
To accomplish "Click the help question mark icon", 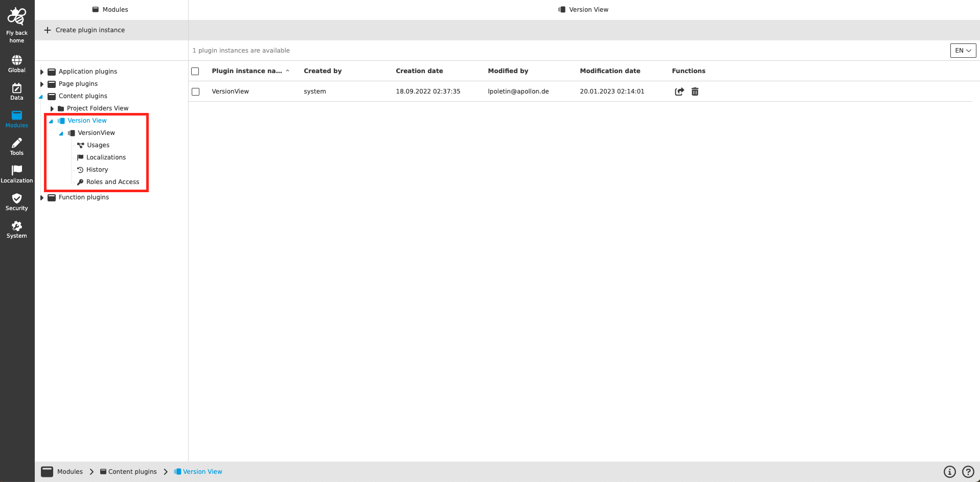I will [x=968, y=471].
